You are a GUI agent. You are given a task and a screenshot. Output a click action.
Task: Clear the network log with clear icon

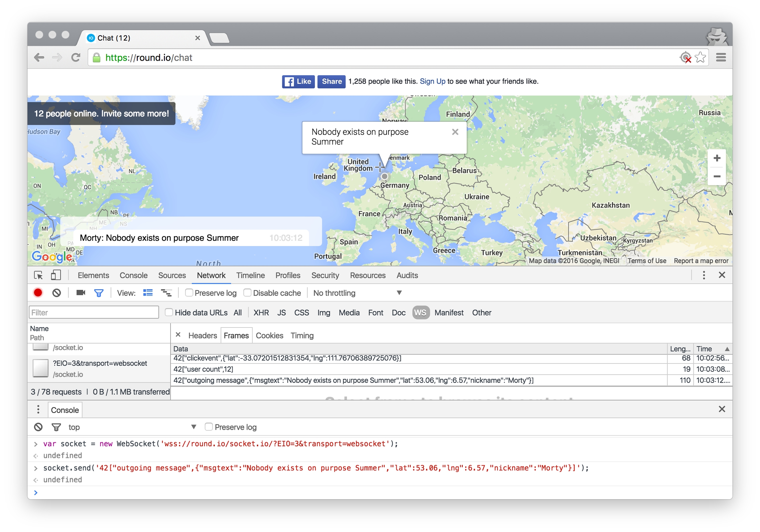57,293
